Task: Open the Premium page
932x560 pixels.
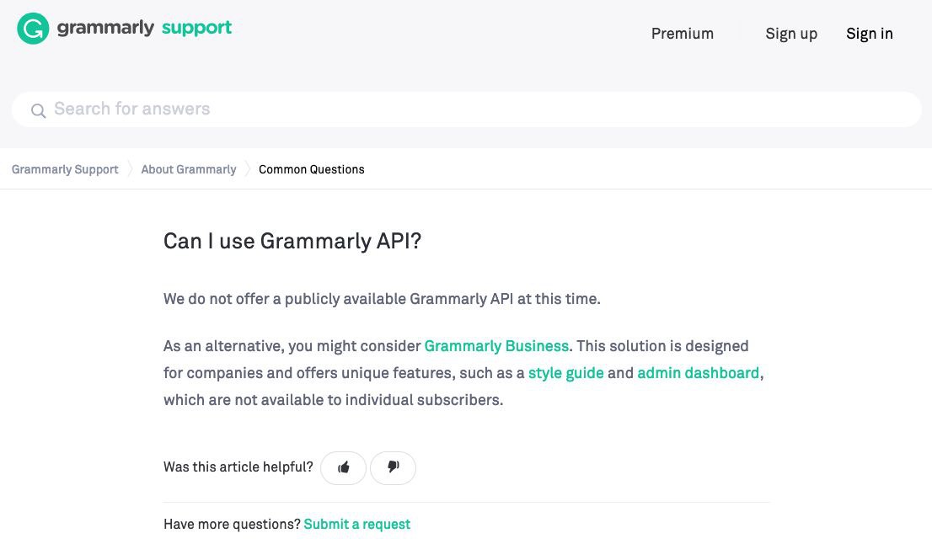Action: pyautogui.click(x=682, y=34)
